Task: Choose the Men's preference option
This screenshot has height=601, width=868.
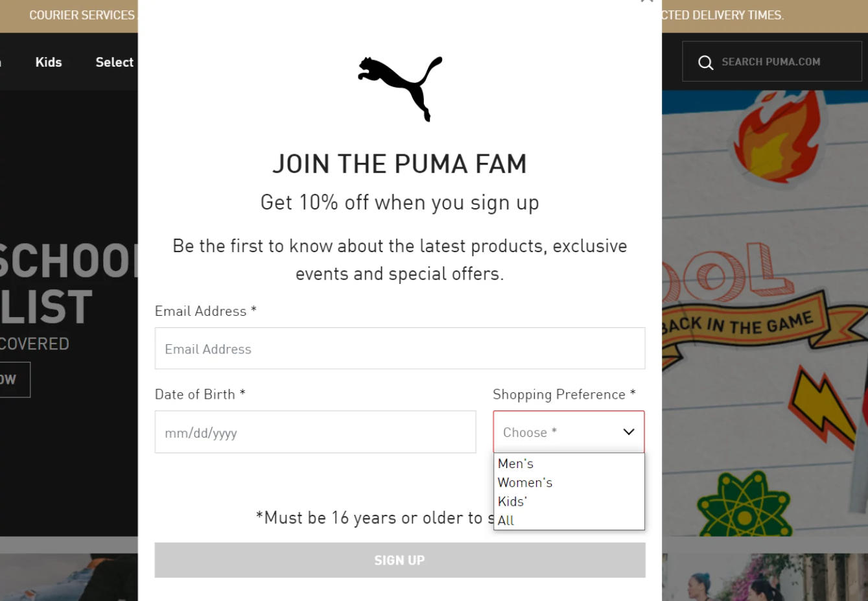Action: (x=516, y=464)
